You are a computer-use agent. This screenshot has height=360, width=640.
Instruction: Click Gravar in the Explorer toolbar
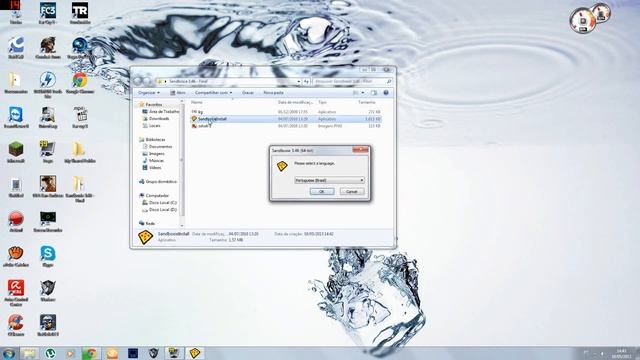(x=248, y=93)
